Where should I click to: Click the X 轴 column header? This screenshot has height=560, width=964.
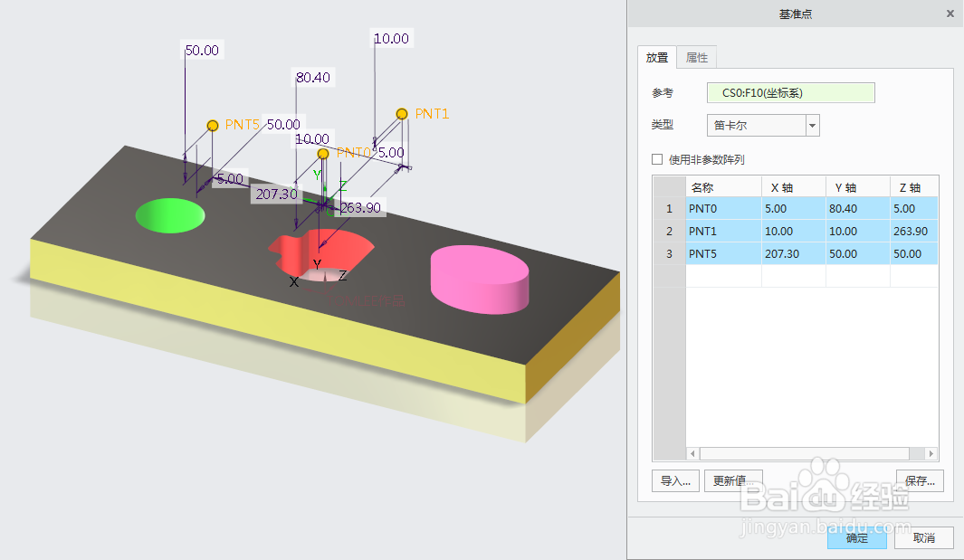tap(794, 187)
